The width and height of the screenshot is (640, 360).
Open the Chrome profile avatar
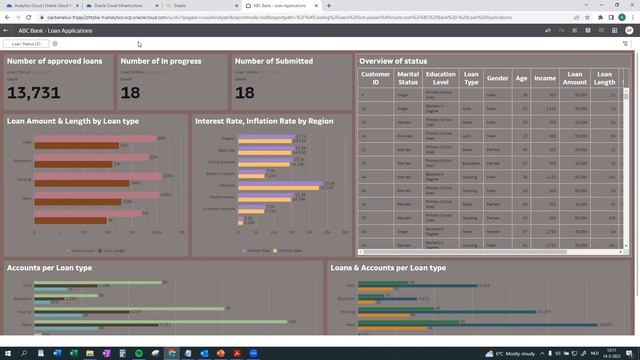pyautogui.click(x=622, y=18)
